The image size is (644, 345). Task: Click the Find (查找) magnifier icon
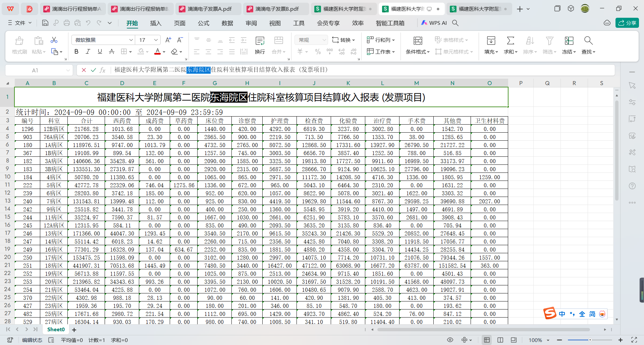point(588,41)
